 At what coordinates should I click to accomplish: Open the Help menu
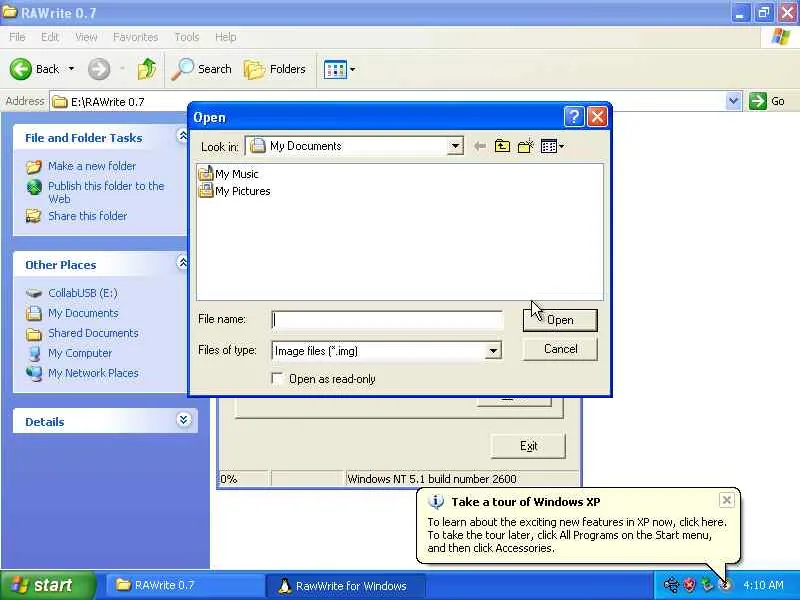[225, 37]
